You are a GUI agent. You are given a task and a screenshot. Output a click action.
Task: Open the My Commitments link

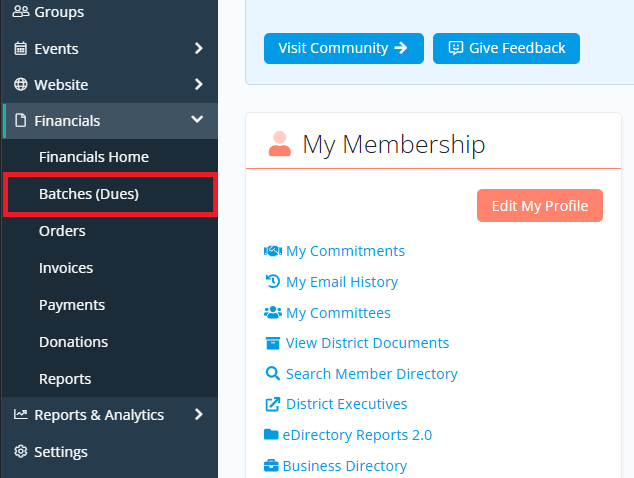[345, 251]
